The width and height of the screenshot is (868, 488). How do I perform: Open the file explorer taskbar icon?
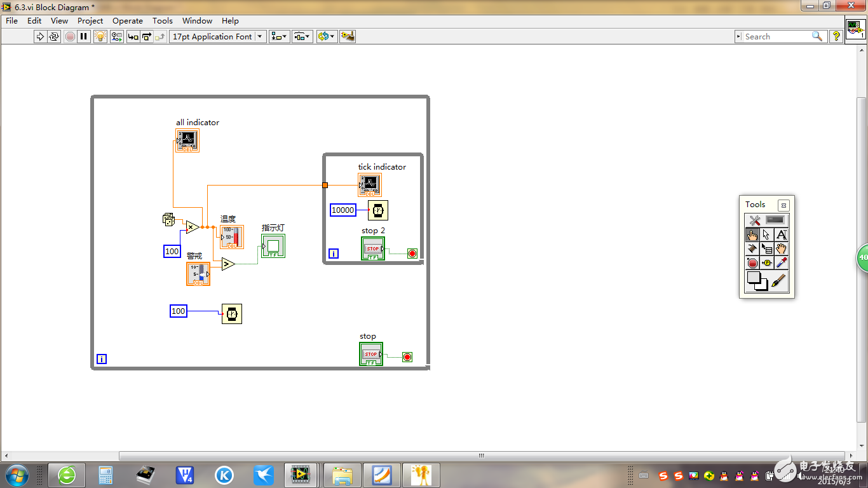342,475
